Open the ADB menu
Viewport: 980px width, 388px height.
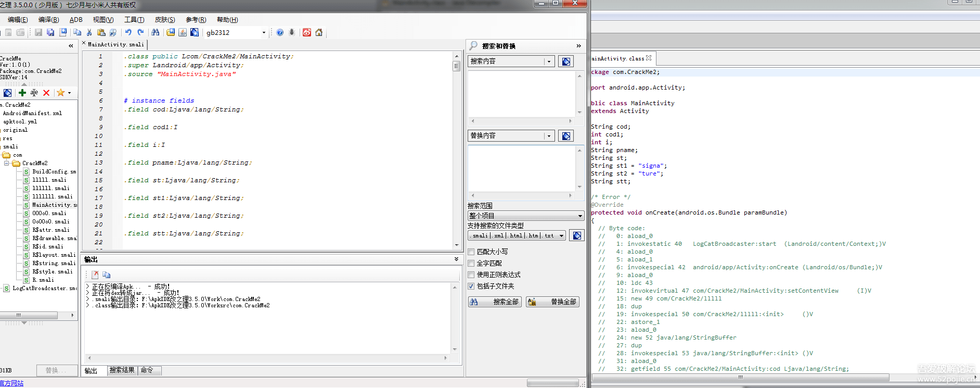tap(76, 20)
